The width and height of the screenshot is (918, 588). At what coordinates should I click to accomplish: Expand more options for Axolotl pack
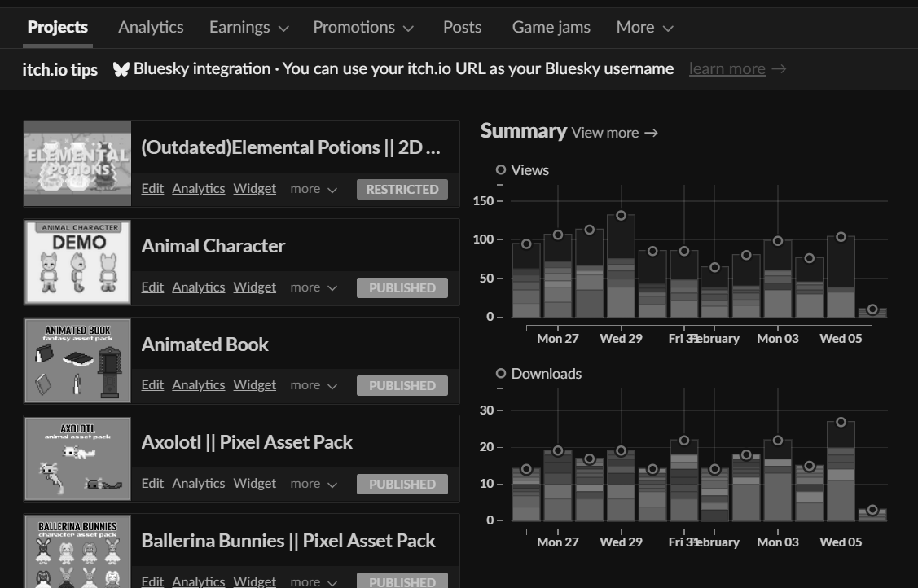click(314, 484)
